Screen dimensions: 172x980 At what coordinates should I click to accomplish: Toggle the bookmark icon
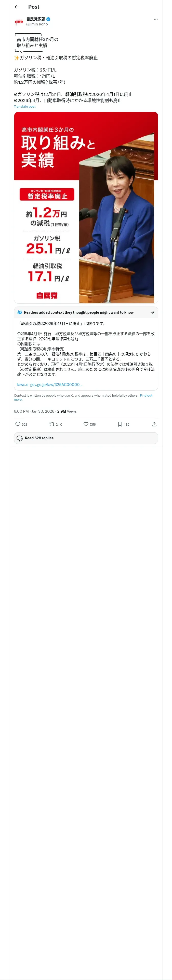120,424
